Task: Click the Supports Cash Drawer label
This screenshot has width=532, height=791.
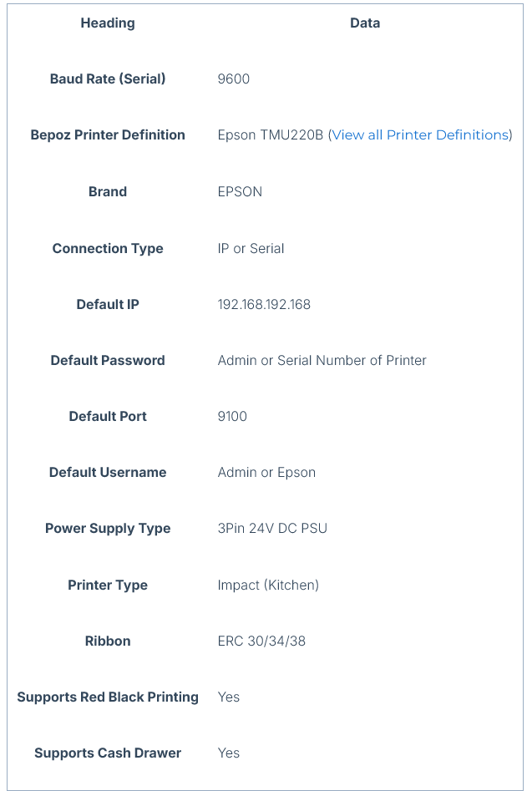Action: click(108, 753)
